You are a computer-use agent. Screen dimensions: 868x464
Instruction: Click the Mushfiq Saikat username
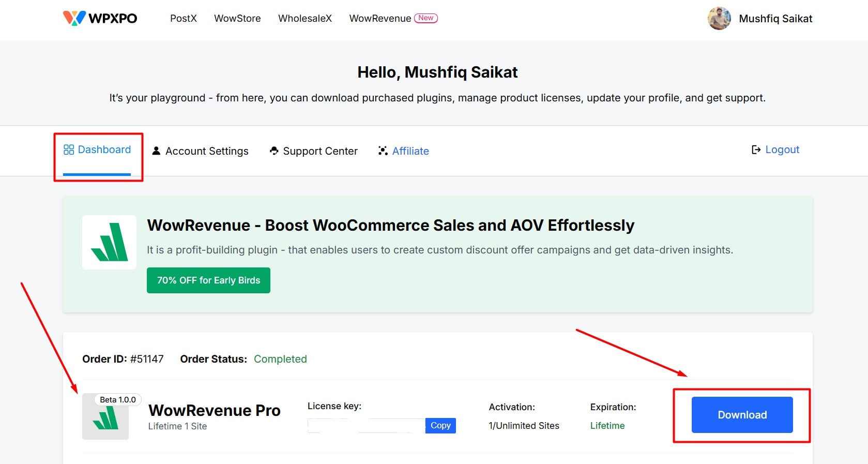775,19
